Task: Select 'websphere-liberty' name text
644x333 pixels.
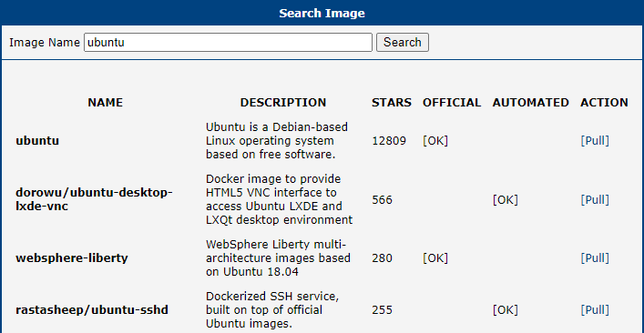Action: pyautogui.click(x=72, y=258)
